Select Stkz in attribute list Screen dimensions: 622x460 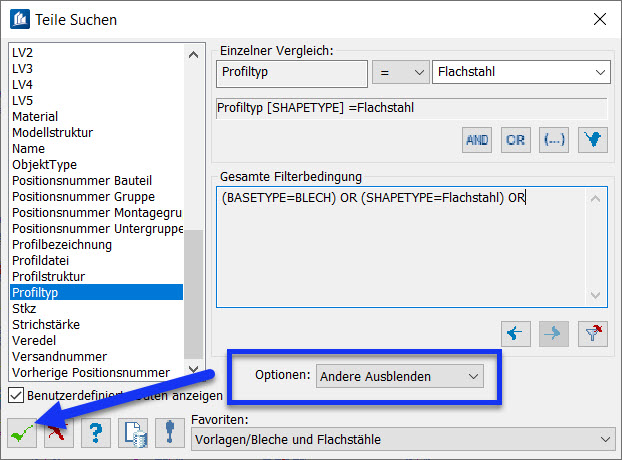96,309
